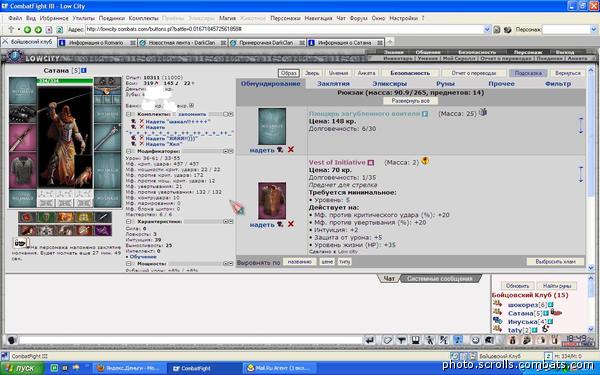Click the green health bar of Сатана

(65, 81)
